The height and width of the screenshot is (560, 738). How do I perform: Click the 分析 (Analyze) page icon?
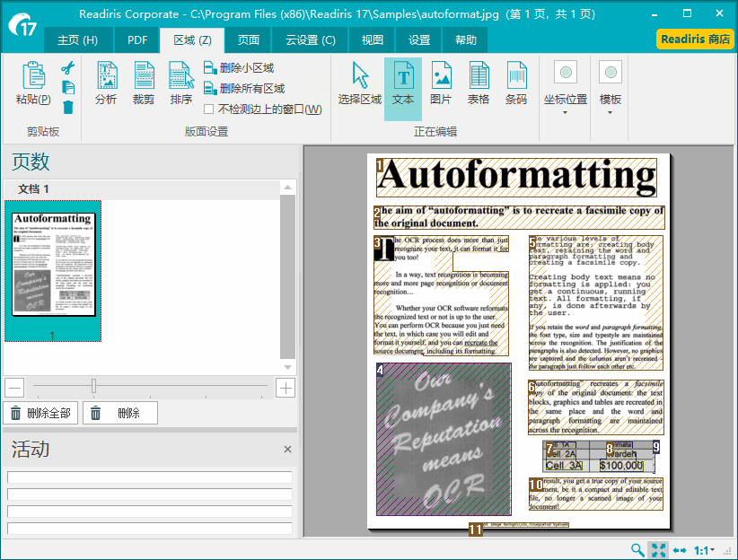106,83
